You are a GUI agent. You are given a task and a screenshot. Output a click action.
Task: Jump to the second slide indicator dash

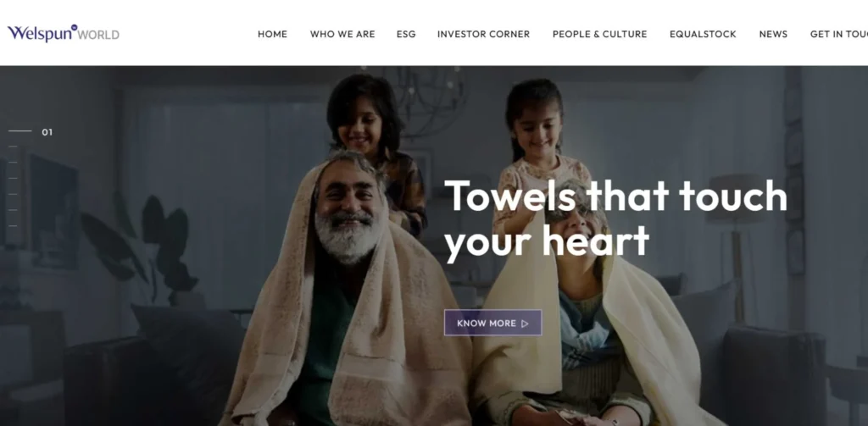point(13,147)
